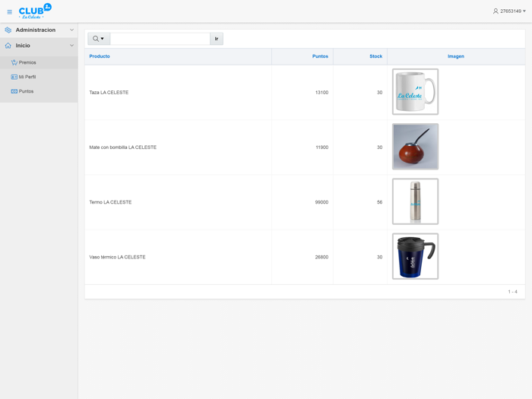Viewport: 532px width, 399px height.
Task: Click the Puntos money icon
Action: tap(14, 91)
